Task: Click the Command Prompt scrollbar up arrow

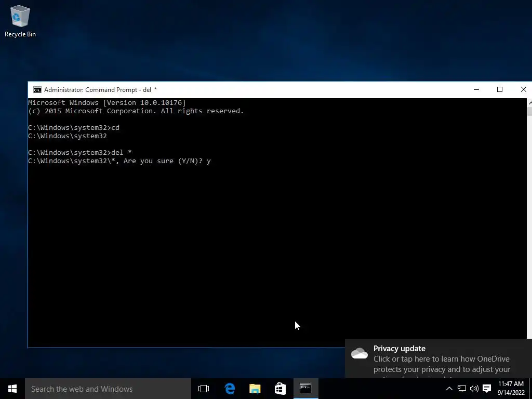Action: click(x=529, y=102)
